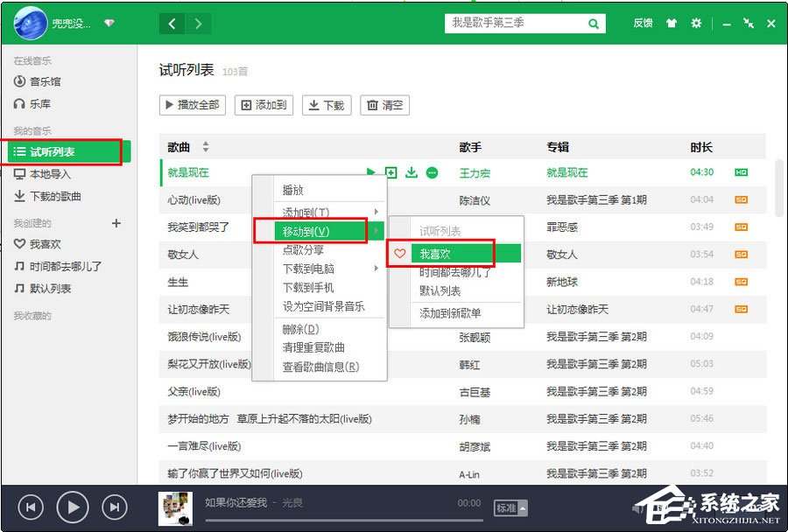The width and height of the screenshot is (788, 532).
Task: Click the play button in the player bar
Action: [x=72, y=506]
